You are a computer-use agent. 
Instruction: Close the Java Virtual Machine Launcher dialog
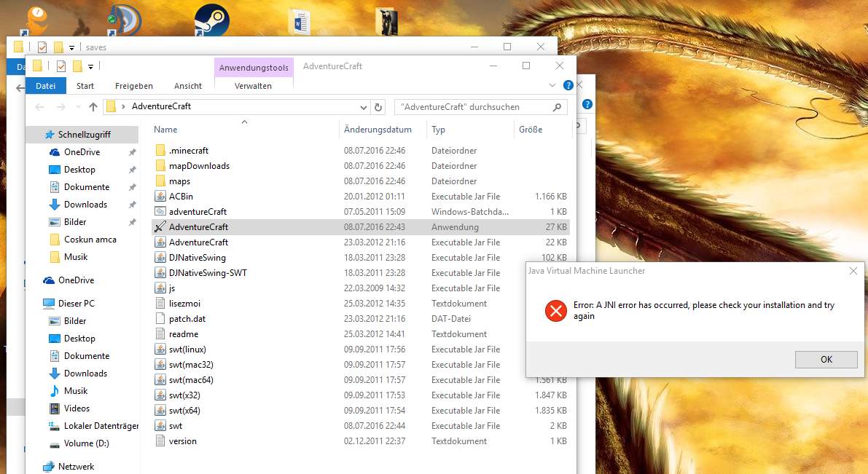[x=853, y=271]
